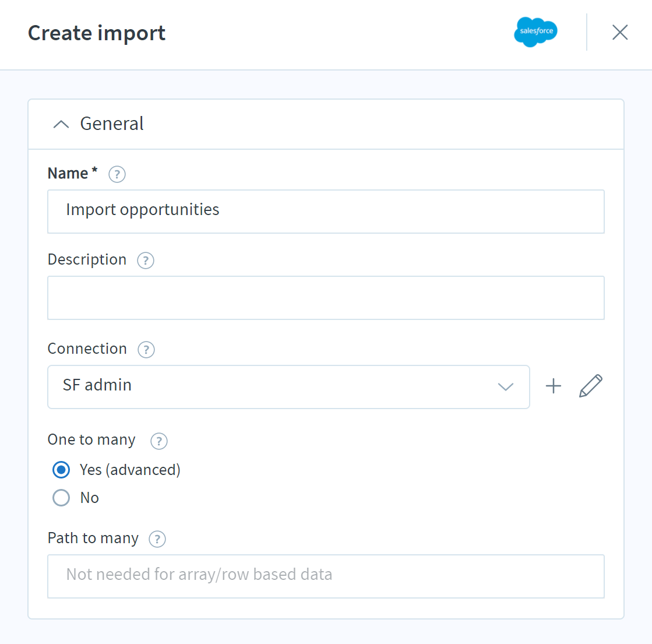Click the Path to many label

[93, 538]
